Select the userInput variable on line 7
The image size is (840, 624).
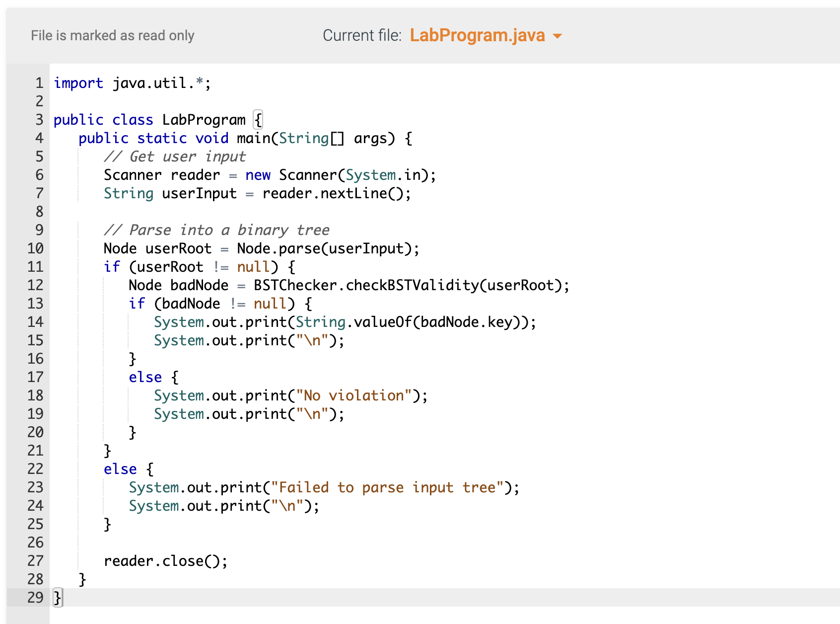click(x=199, y=193)
